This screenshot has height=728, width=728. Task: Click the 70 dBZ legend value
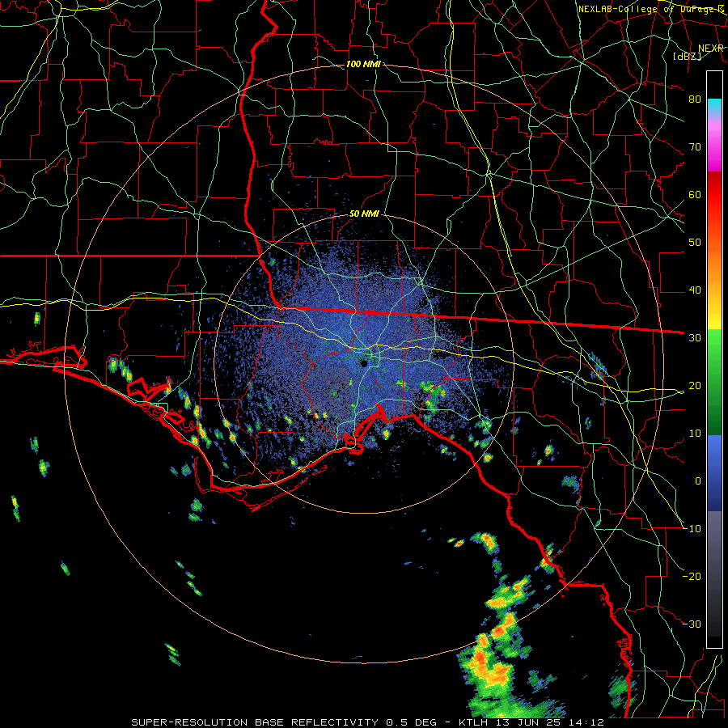[695, 147]
